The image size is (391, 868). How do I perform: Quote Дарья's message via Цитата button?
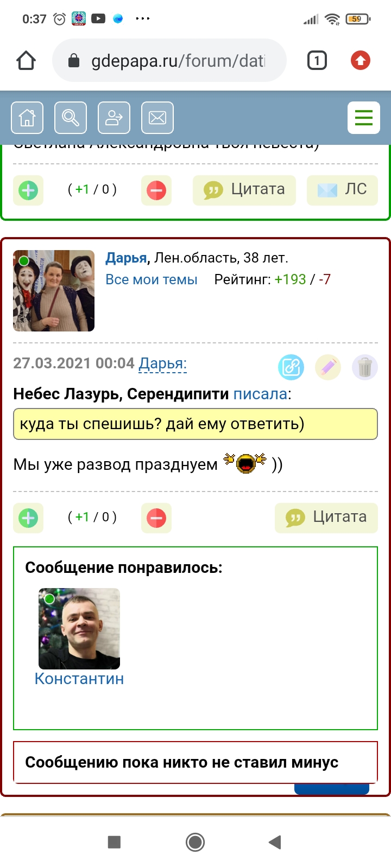(x=326, y=518)
